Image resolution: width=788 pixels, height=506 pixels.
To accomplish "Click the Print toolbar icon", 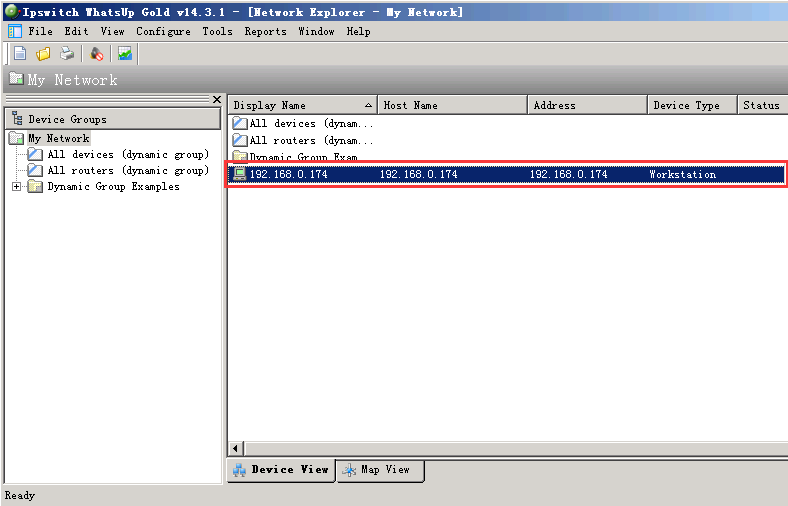I will (x=66, y=54).
